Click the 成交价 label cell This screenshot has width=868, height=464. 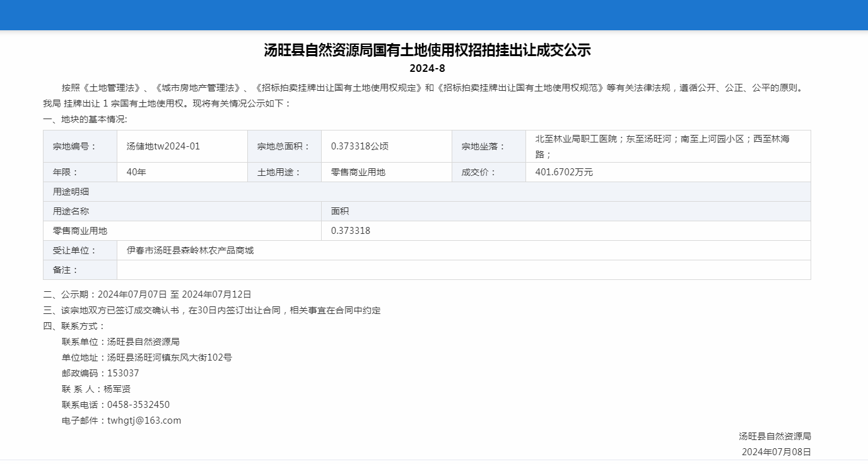click(489, 172)
